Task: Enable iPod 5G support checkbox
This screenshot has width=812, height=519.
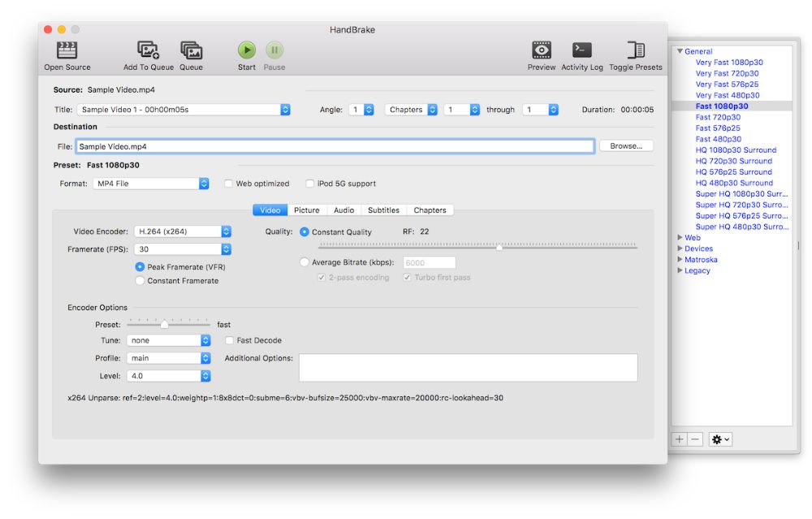Action: (x=309, y=184)
